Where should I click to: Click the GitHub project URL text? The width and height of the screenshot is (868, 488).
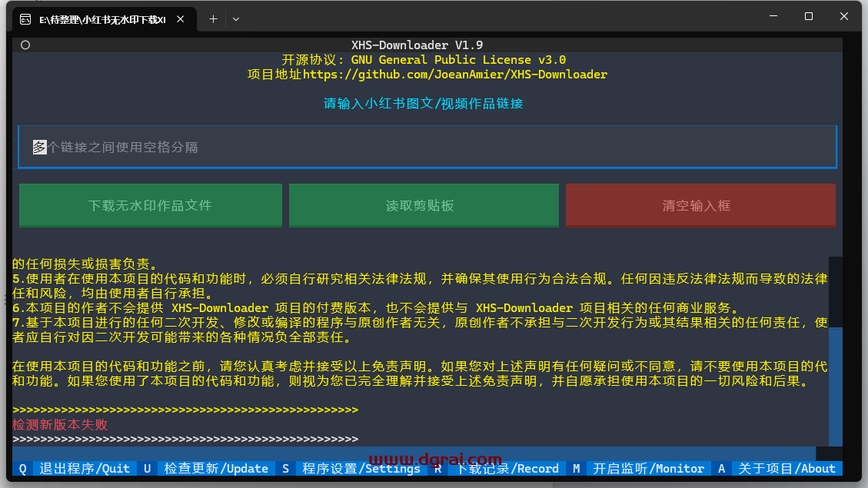point(455,74)
